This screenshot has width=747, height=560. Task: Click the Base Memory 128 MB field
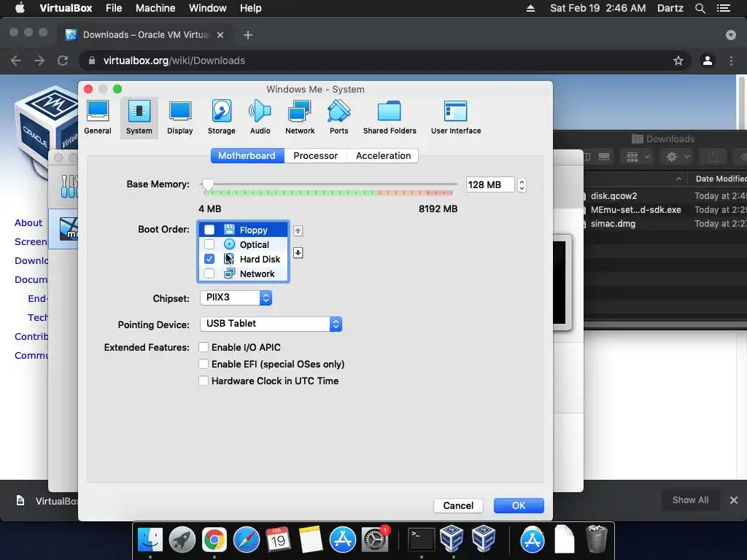(x=489, y=184)
